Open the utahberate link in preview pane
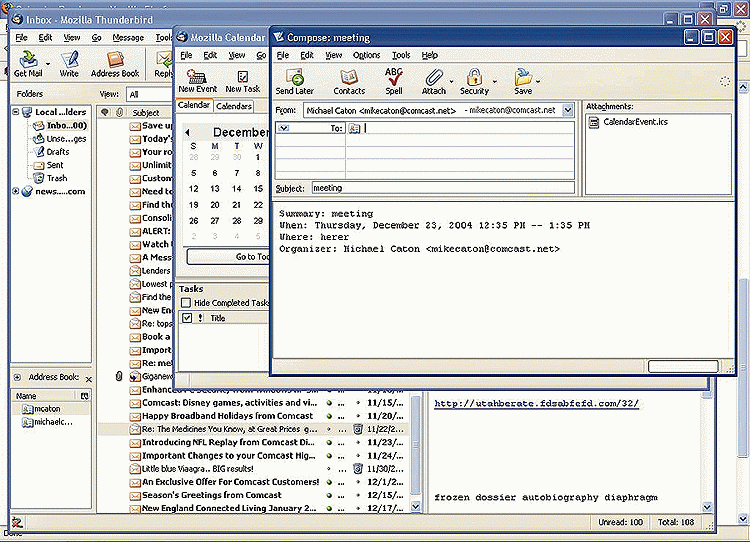 click(x=536, y=404)
